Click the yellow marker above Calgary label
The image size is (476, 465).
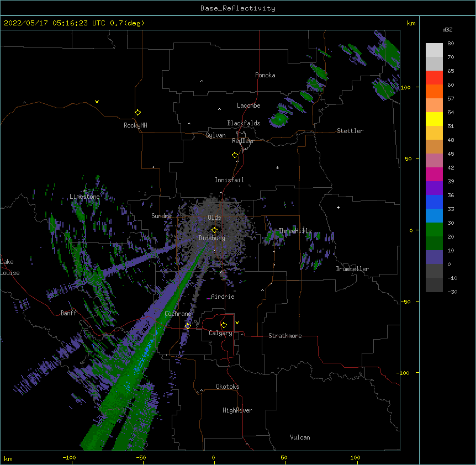tap(224, 325)
